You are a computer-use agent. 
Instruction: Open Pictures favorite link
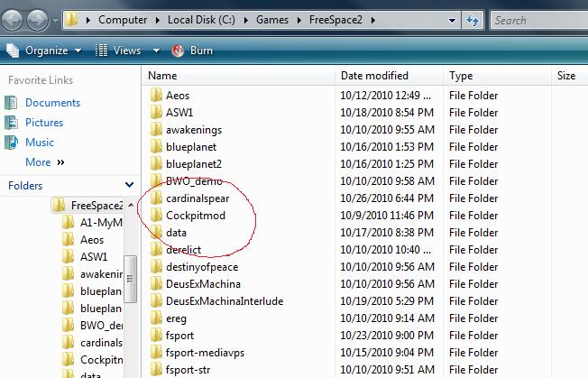[44, 123]
